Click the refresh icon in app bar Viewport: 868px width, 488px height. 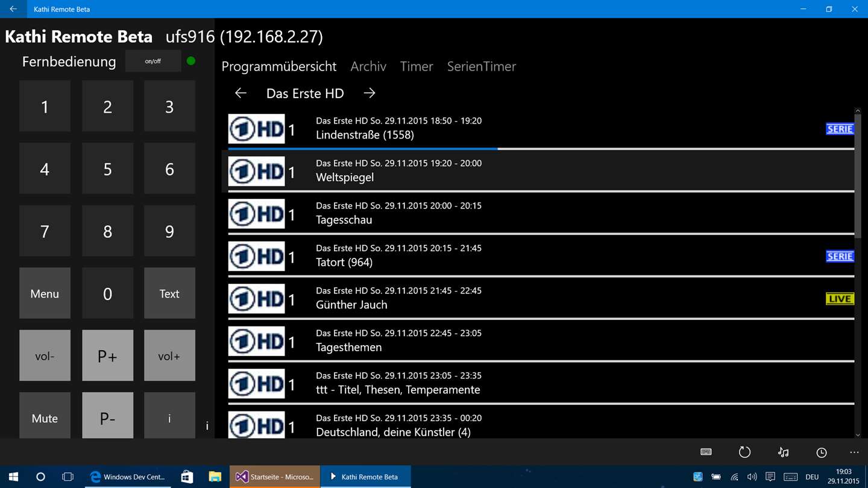pos(744,452)
